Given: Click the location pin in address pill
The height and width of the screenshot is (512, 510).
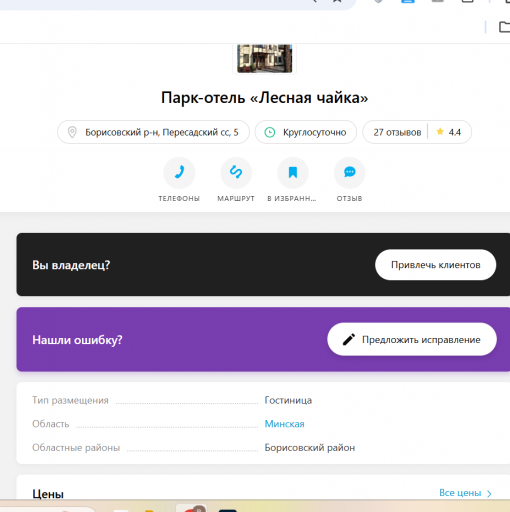Looking at the screenshot, I should tap(72, 132).
